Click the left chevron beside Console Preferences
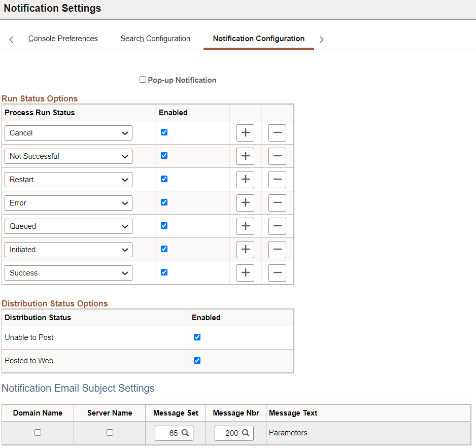The width and height of the screenshot is (476, 448). point(11,39)
